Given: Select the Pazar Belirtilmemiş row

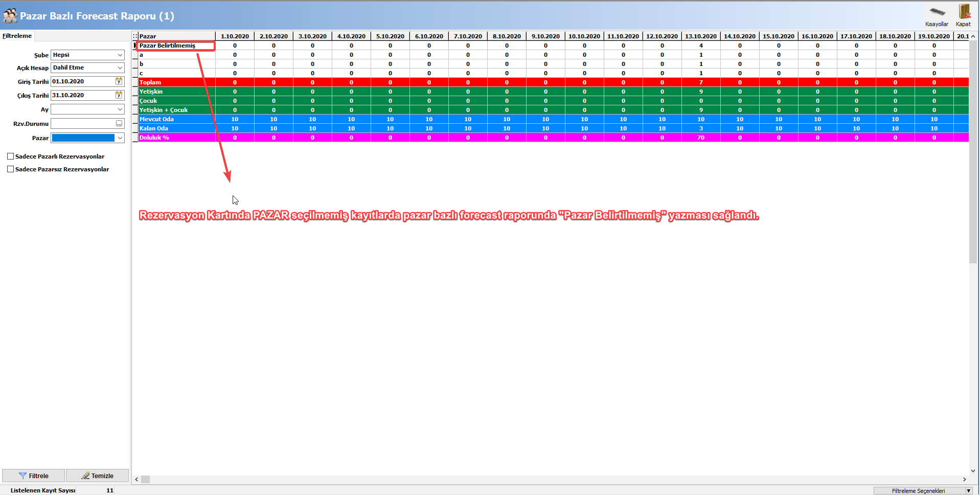Looking at the screenshot, I should pos(176,46).
